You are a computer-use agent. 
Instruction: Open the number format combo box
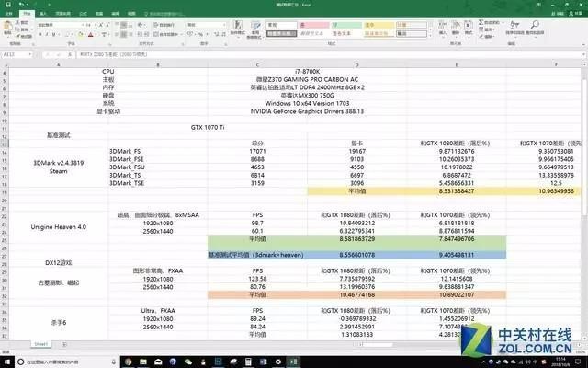(206, 25)
